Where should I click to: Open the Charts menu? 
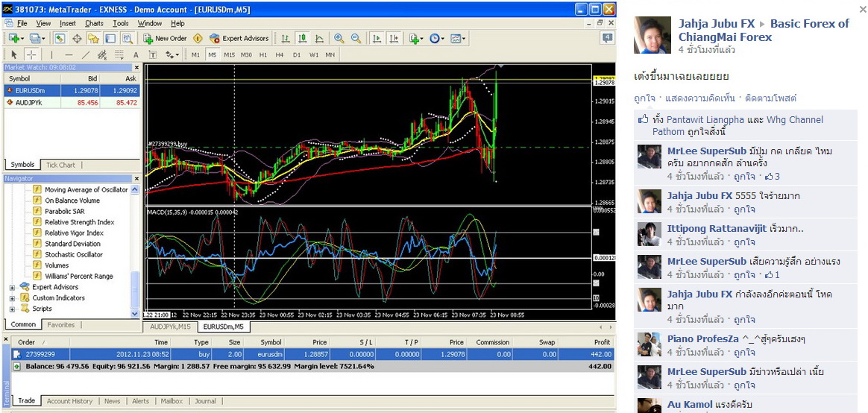coord(94,23)
